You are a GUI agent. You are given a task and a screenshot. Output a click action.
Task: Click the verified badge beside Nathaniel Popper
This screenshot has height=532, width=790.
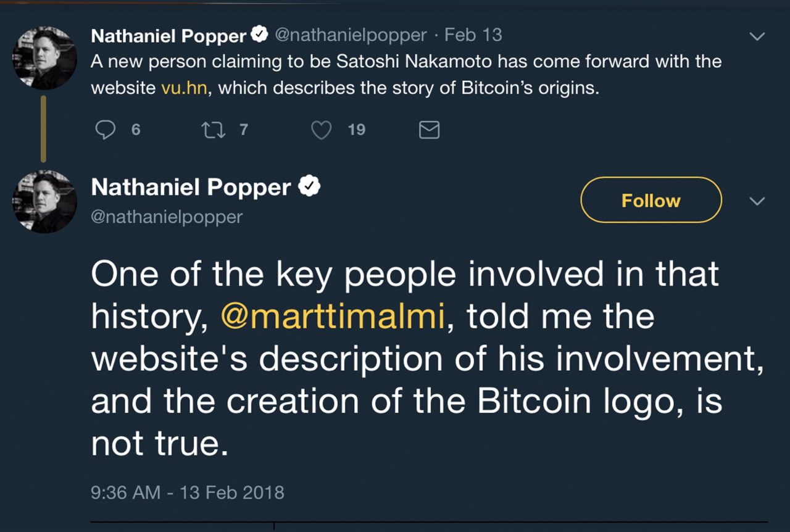(x=259, y=35)
